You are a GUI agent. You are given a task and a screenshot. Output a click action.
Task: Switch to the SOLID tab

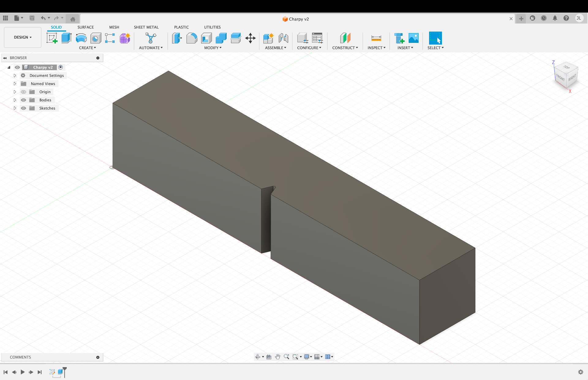click(56, 27)
